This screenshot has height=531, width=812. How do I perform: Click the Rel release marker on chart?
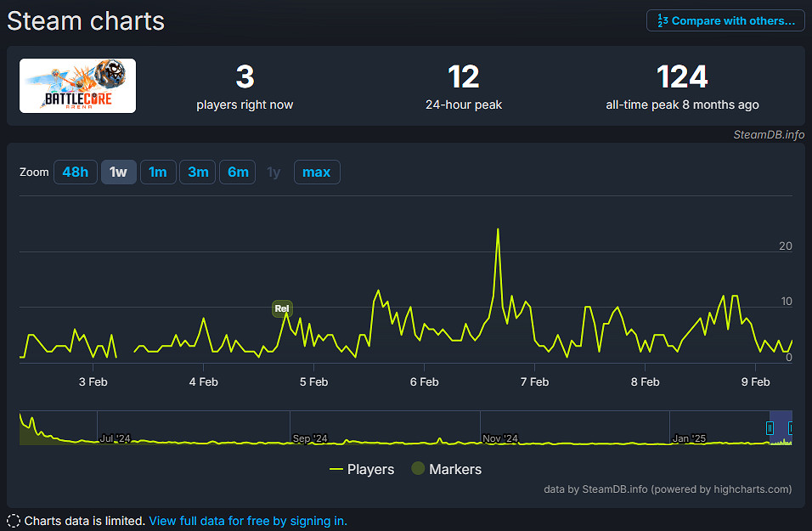click(282, 308)
